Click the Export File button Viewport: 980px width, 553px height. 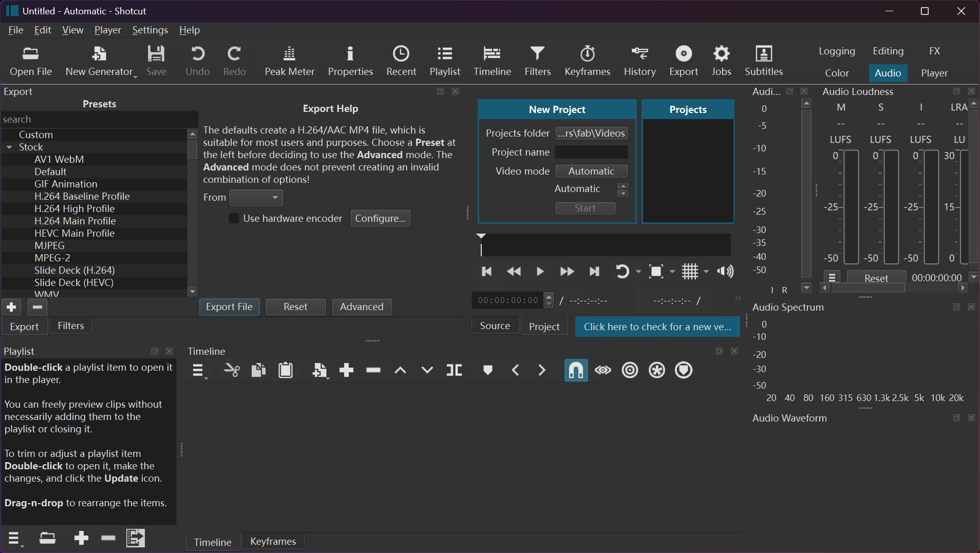click(229, 307)
